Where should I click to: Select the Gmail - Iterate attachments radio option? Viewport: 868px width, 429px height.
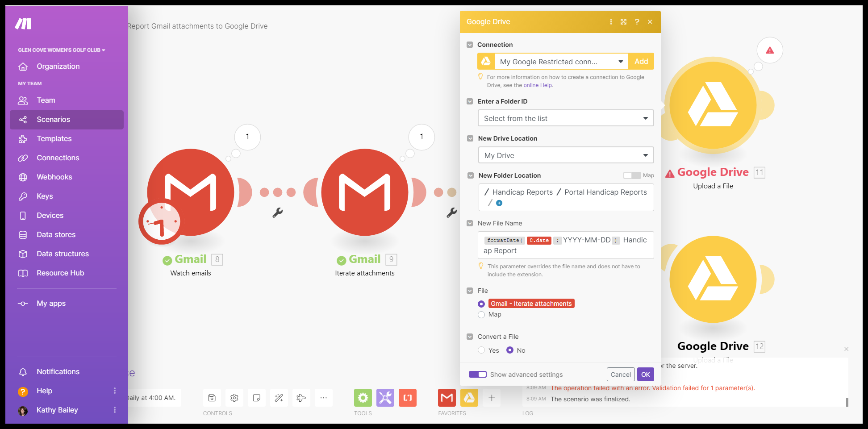click(481, 304)
